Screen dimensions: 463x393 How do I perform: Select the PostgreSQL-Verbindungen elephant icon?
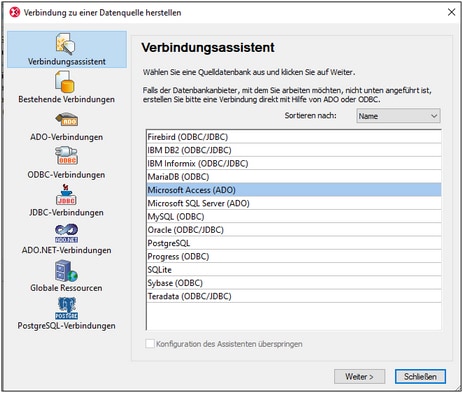pyautogui.click(x=66, y=308)
